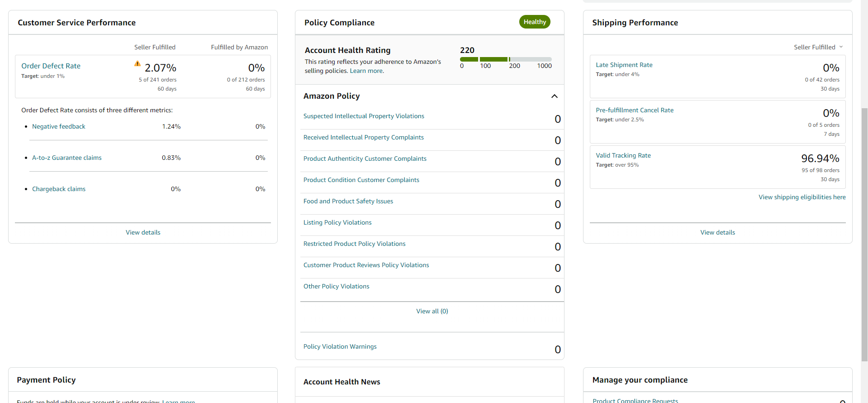Open Chargeback claims link
Image resolution: width=868 pixels, height=403 pixels.
[59, 189]
